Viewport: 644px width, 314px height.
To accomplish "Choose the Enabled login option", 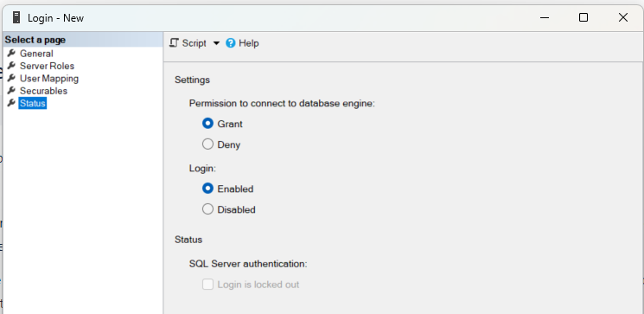I will (x=207, y=189).
